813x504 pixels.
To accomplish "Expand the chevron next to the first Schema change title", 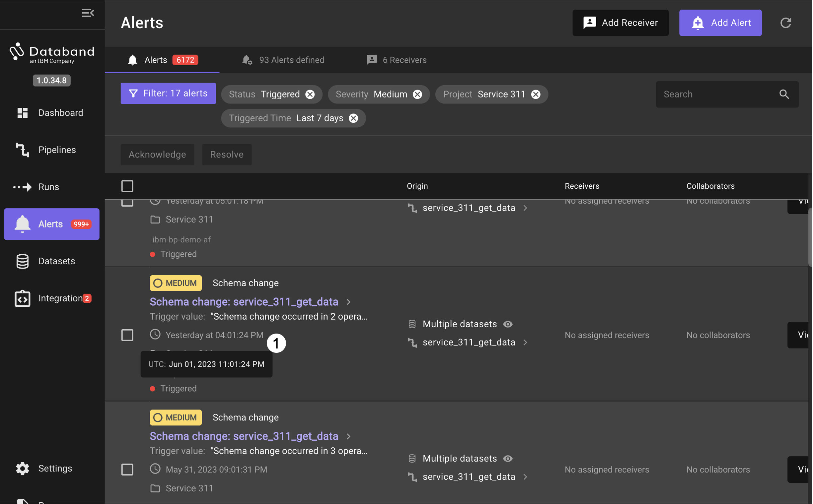I will (348, 302).
